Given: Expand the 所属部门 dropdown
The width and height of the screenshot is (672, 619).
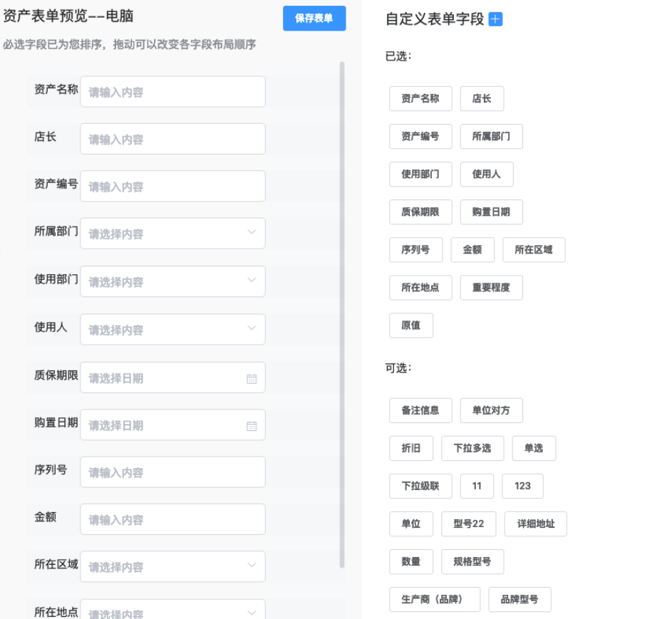Looking at the screenshot, I should point(252,233).
